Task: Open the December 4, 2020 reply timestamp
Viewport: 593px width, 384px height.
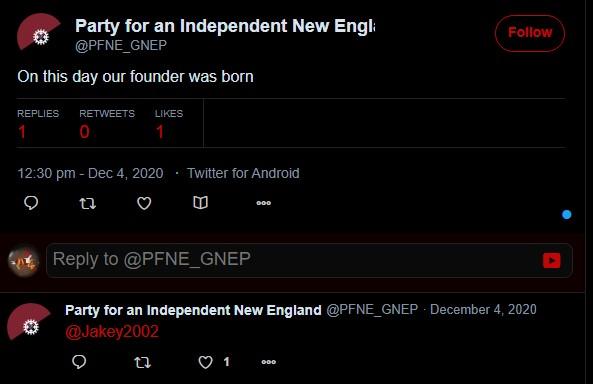Action: (x=483, y=309)
